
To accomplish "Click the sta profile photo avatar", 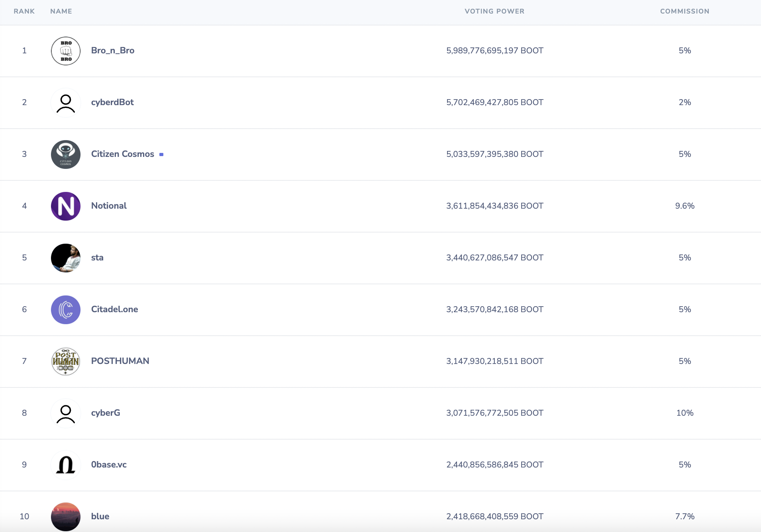I will (66, 258).
